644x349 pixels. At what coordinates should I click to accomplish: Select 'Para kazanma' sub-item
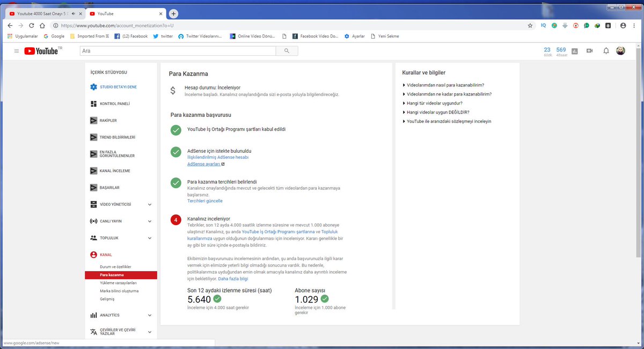coord(121,275)
